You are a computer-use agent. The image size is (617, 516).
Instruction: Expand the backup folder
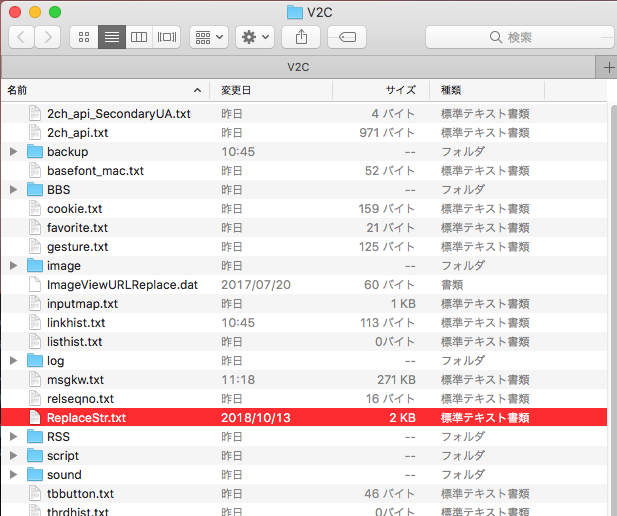point(13,152)
